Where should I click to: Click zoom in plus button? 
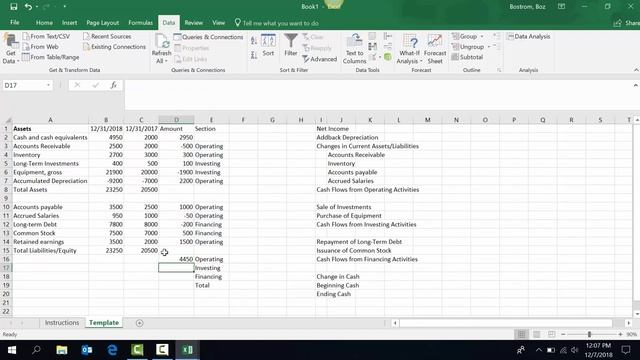point(620,334)
